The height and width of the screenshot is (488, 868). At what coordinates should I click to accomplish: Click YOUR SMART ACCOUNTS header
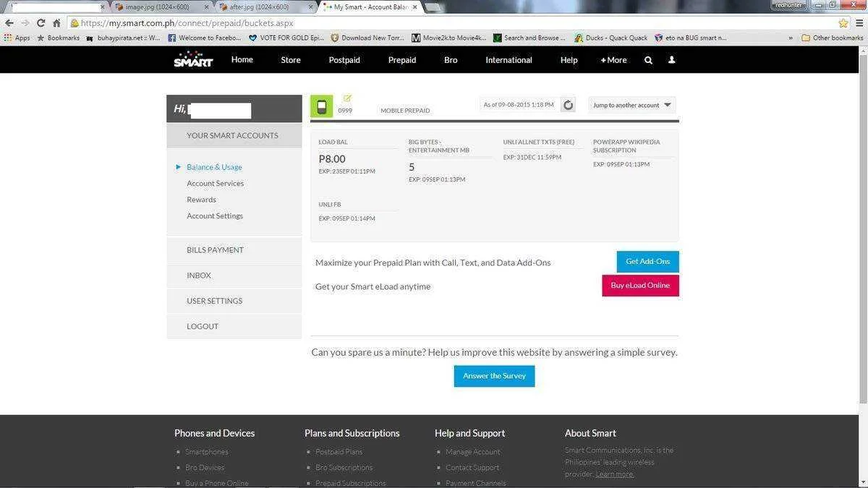point(234,135)
